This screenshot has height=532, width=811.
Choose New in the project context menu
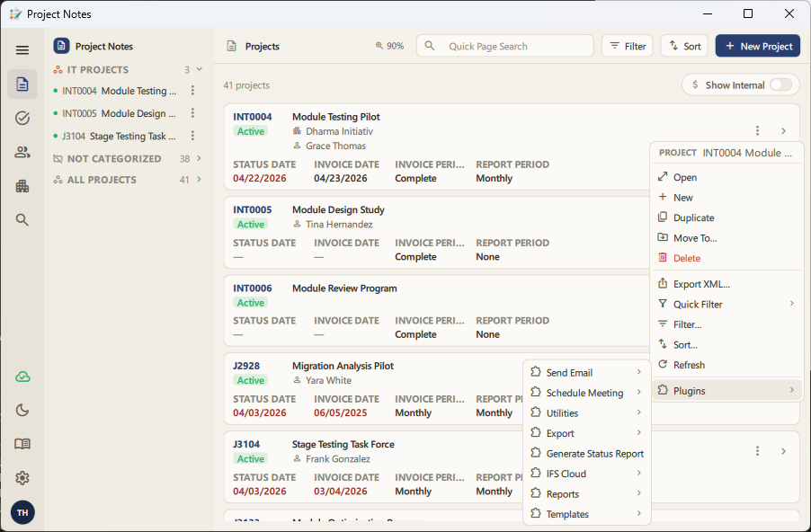(x=726, y=198)
